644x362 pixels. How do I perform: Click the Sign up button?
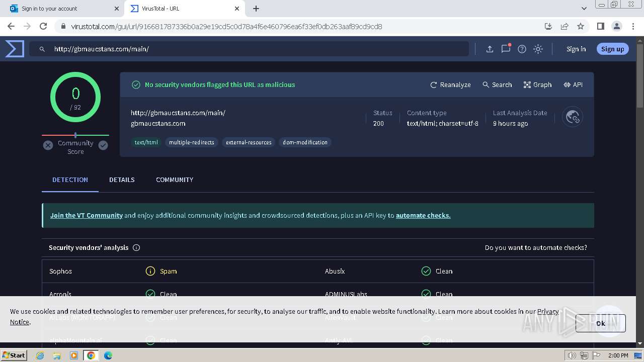coord(612,49)
